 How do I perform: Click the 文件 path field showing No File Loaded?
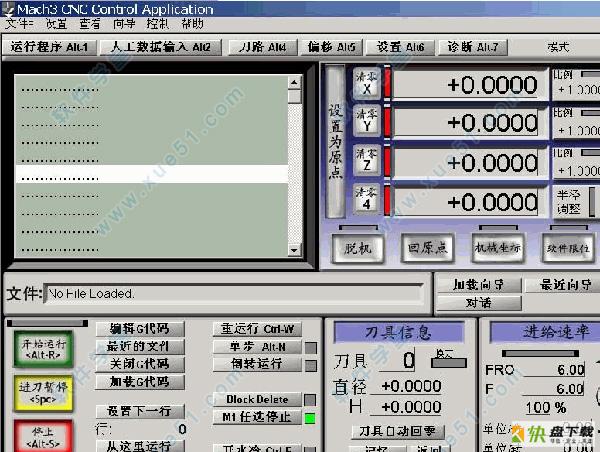click(234, 294)
